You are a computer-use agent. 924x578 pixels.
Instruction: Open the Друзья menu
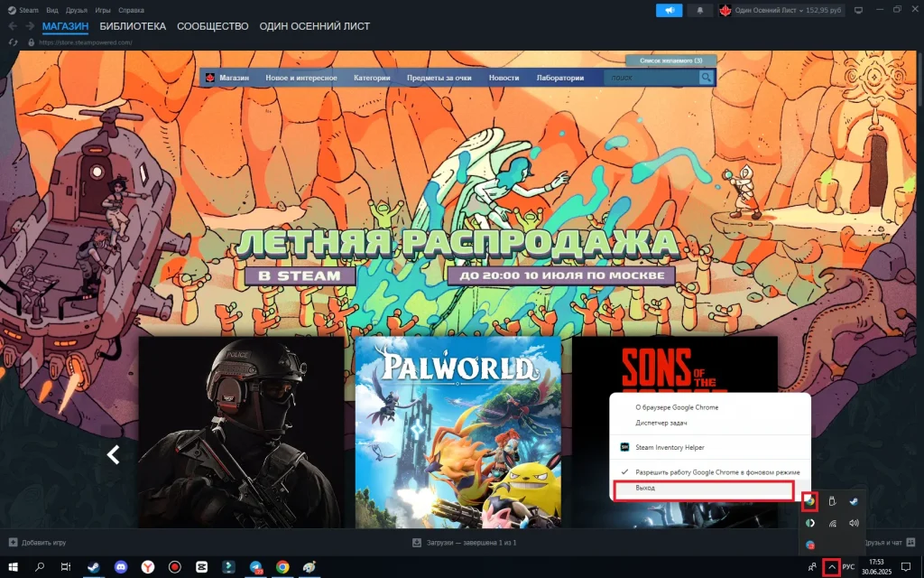77,10
